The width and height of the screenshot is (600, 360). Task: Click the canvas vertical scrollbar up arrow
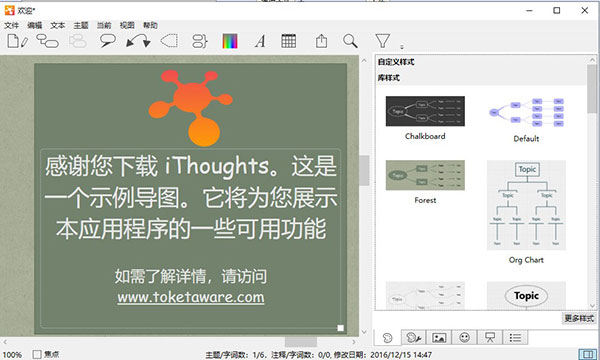(364, 60)
